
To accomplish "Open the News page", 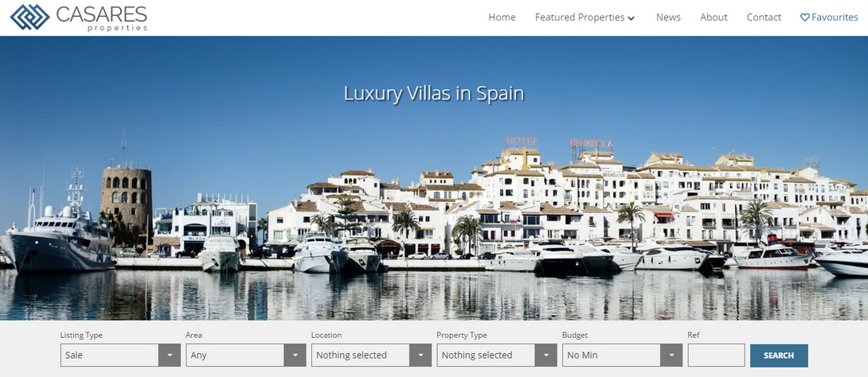I will click(668, 17).
